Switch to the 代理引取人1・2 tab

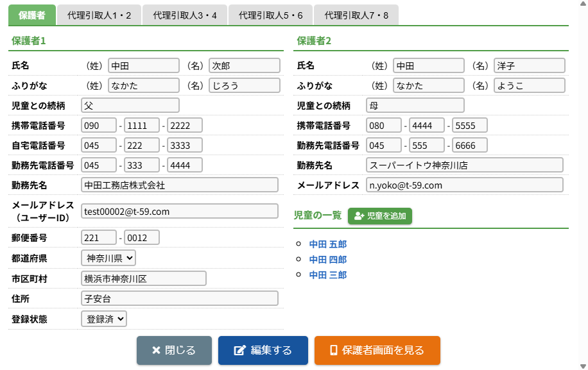[x=99, y=15]
